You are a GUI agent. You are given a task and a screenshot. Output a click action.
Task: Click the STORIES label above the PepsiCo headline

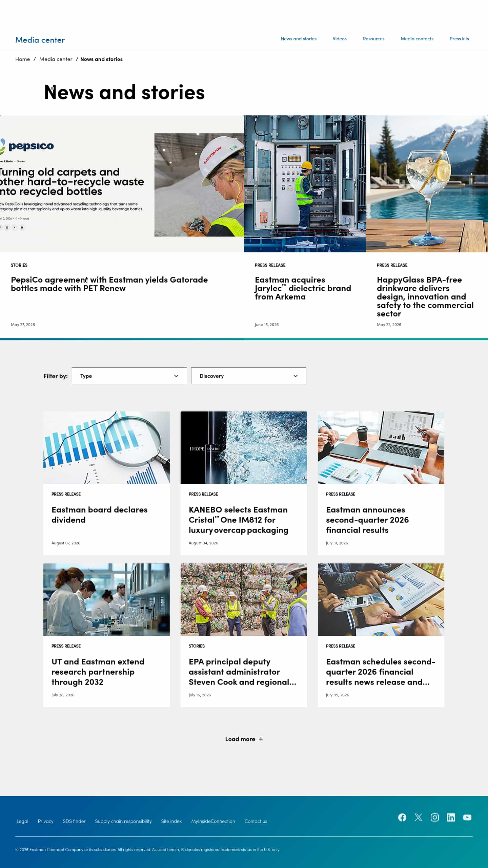coord(19,265)
